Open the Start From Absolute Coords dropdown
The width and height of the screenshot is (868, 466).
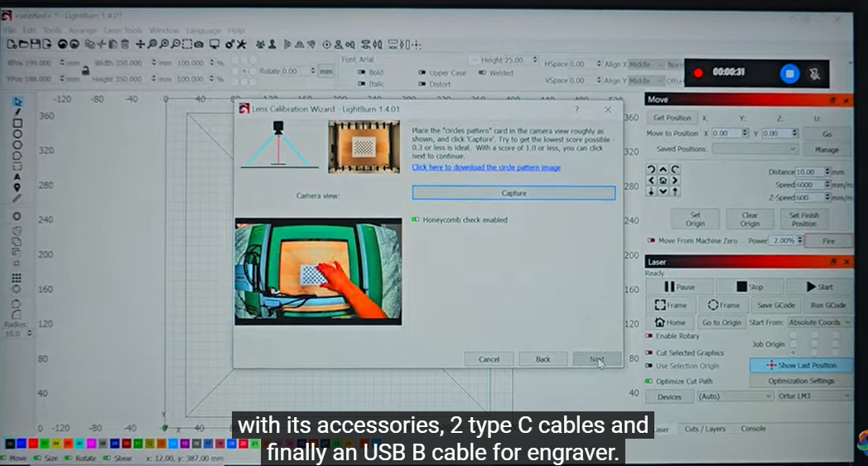click(x=818, y=323)
